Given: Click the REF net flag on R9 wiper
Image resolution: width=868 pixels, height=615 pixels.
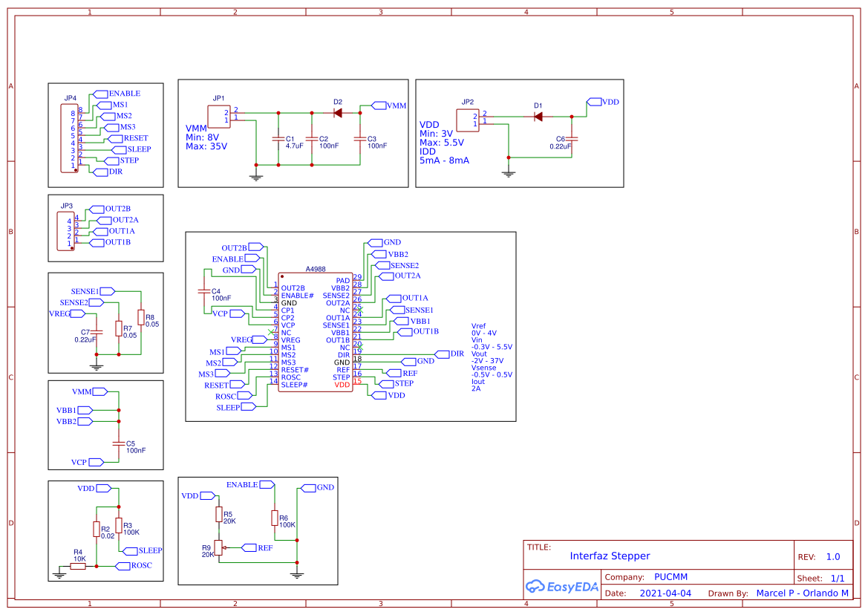Looking at the screenshot, I should pos(258,548).
